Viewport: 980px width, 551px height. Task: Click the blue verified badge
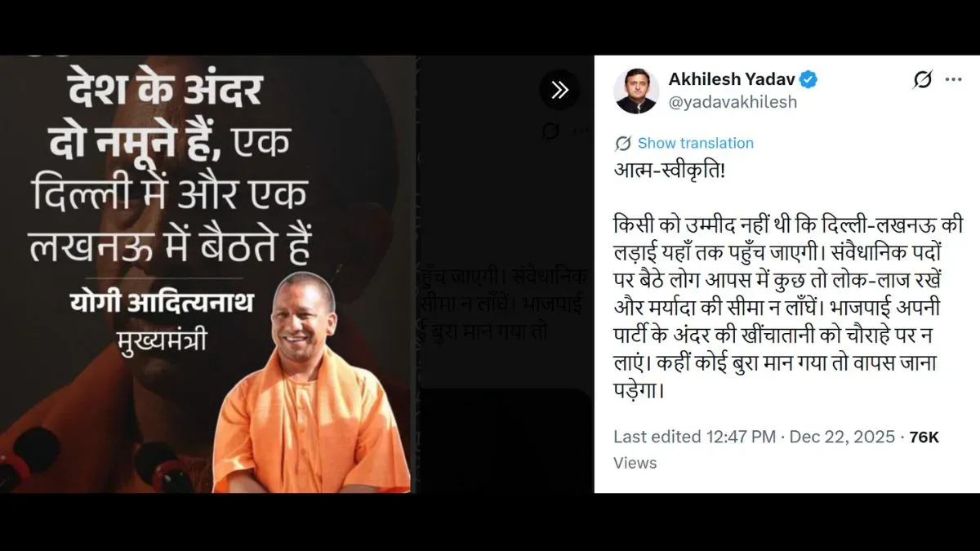pyautogui.click(x=808, y=79)
